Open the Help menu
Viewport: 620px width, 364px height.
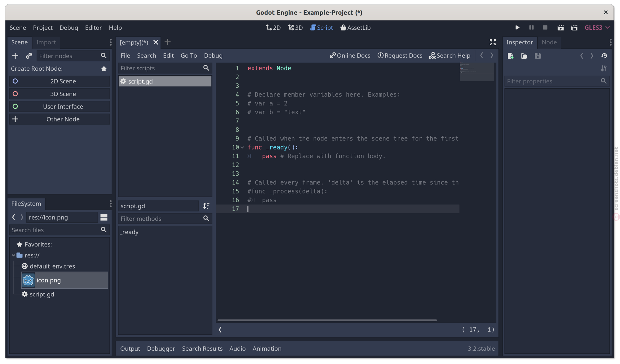115,28
